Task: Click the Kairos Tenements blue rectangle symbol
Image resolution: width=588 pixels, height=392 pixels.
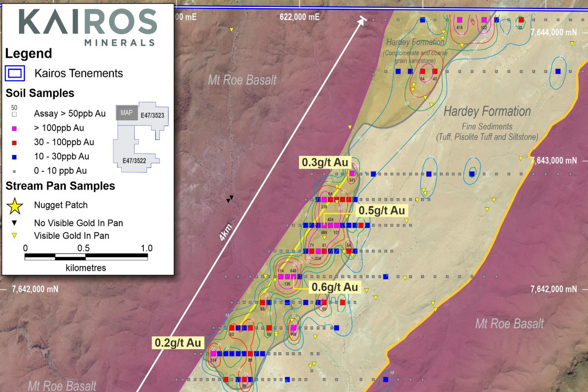Action: (x=15, y=73)
